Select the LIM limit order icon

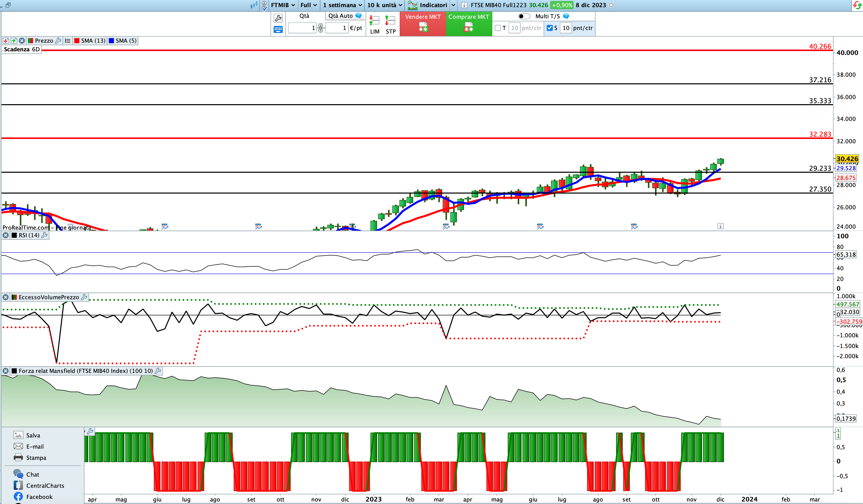point(374,24)
